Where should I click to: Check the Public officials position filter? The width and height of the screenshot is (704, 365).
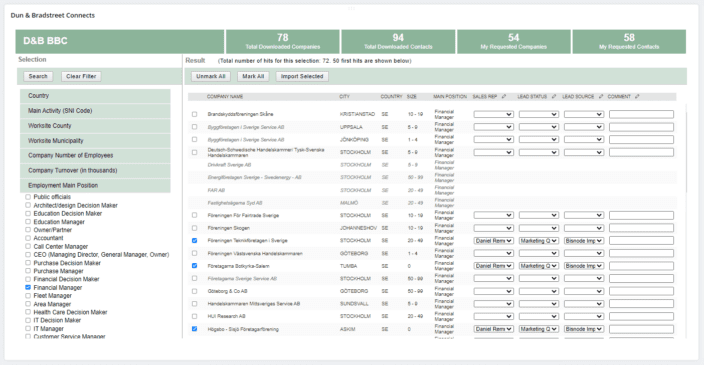point(28,197)
